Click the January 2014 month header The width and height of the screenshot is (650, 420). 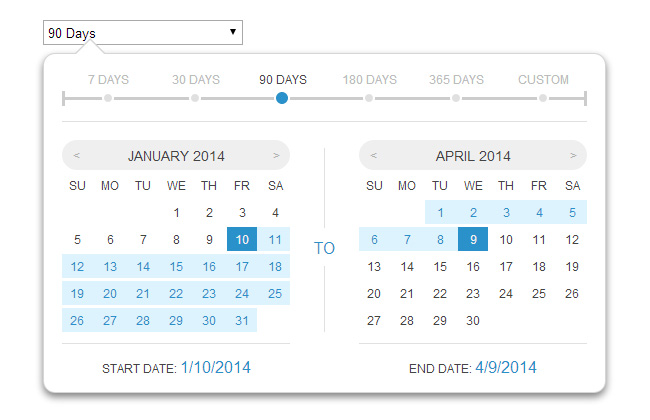[176, 156]
